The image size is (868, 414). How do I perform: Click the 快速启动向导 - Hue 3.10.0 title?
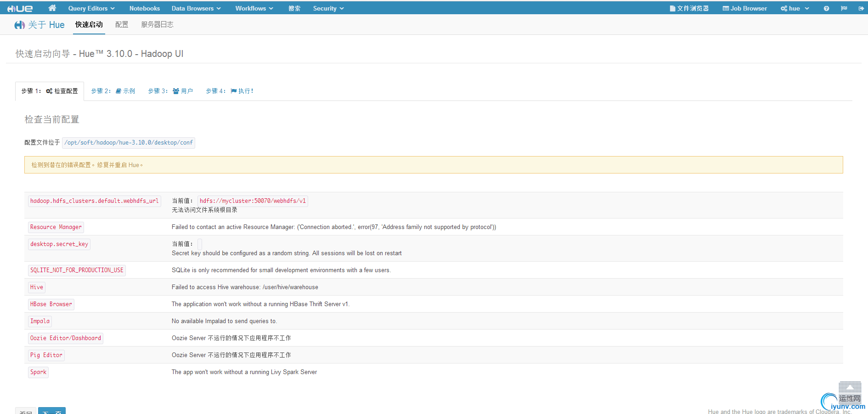[99, 54]
